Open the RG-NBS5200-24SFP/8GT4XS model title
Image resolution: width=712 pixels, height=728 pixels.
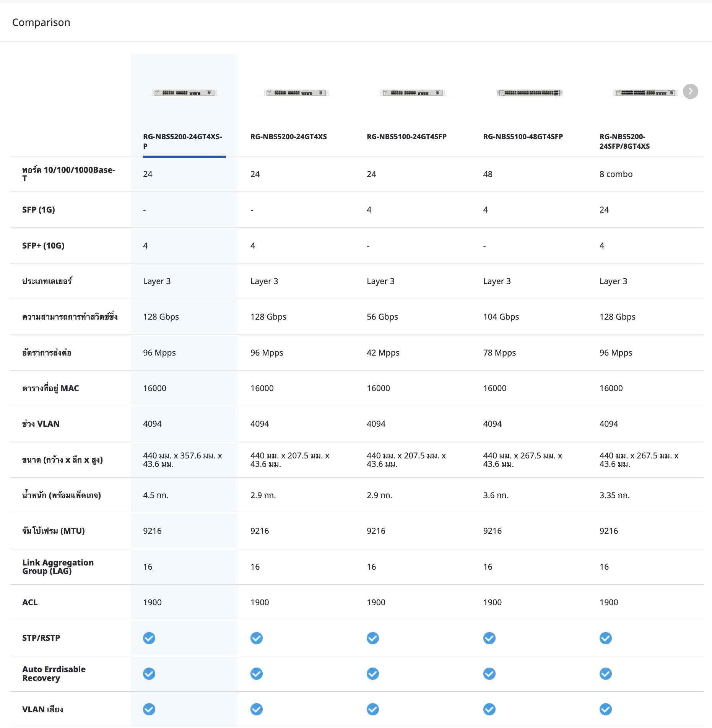point(624,141)
